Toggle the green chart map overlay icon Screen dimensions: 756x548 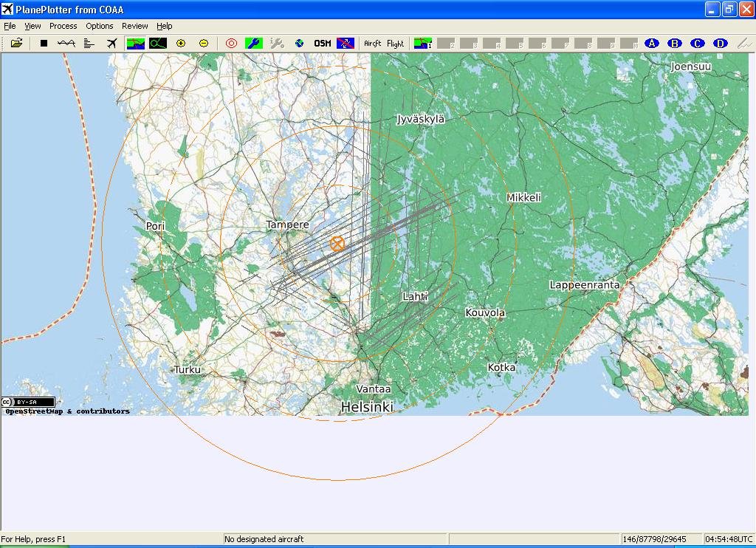pos(135,44)
